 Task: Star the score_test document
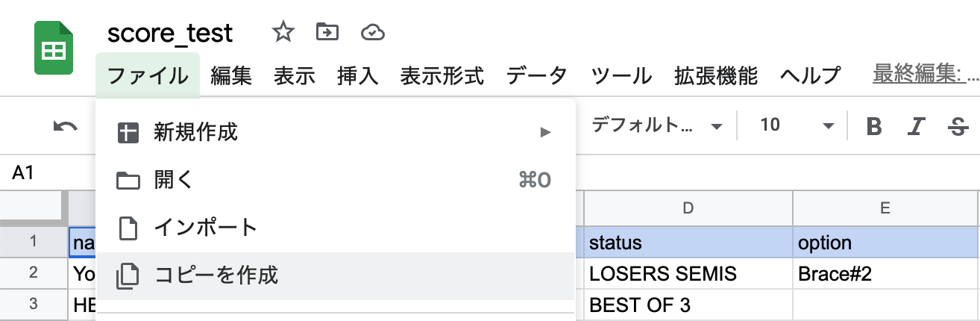pos(283,32)
